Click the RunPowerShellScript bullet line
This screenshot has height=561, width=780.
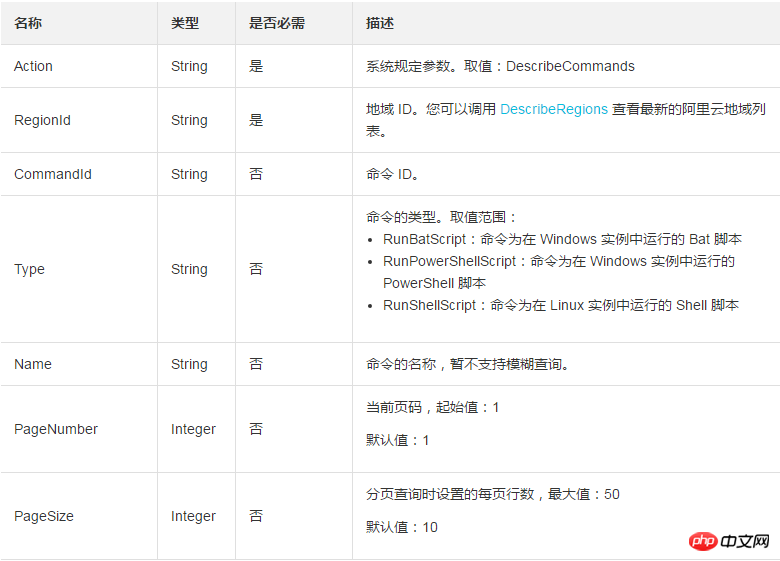[x=559, y=272]
